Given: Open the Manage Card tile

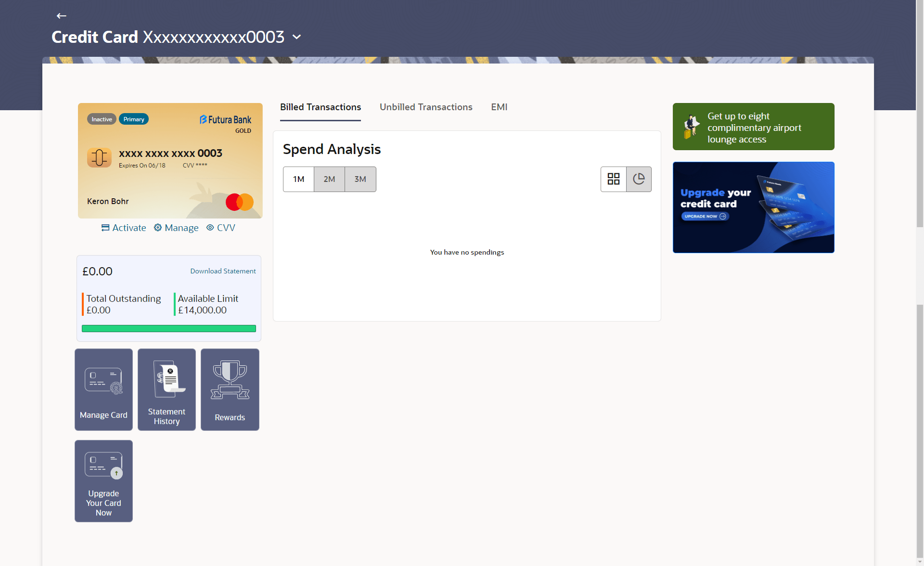Looking at the screenshot, I should pyautogui.click(x=103, y=389).
